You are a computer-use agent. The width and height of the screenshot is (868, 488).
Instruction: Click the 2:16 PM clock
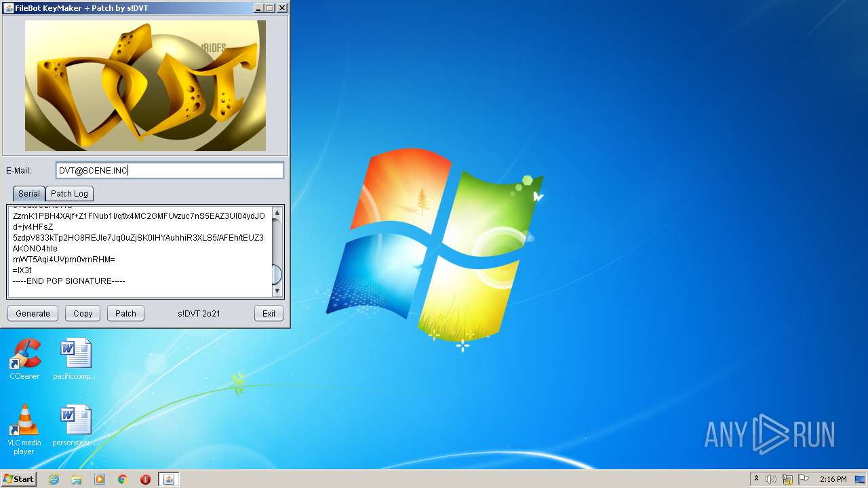[x=833, y=479]
